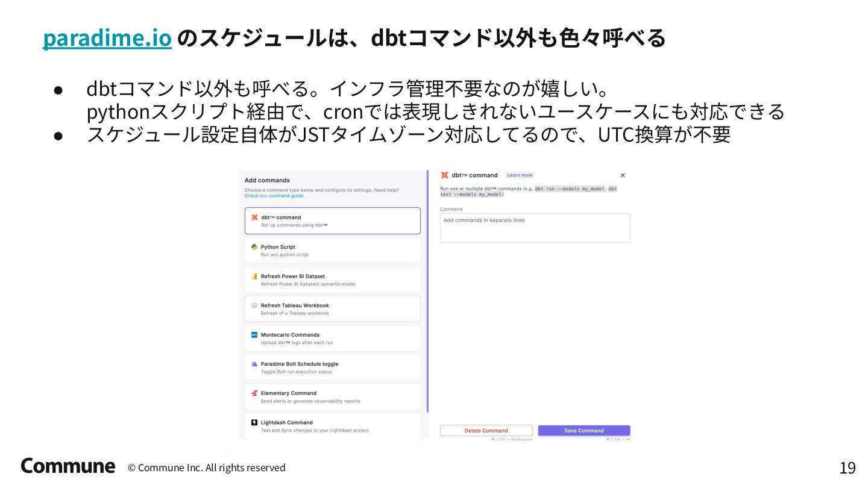Select the Elementary Command title
The width and height of the screenshot is (868, 488).
click(x=289, y=393)
